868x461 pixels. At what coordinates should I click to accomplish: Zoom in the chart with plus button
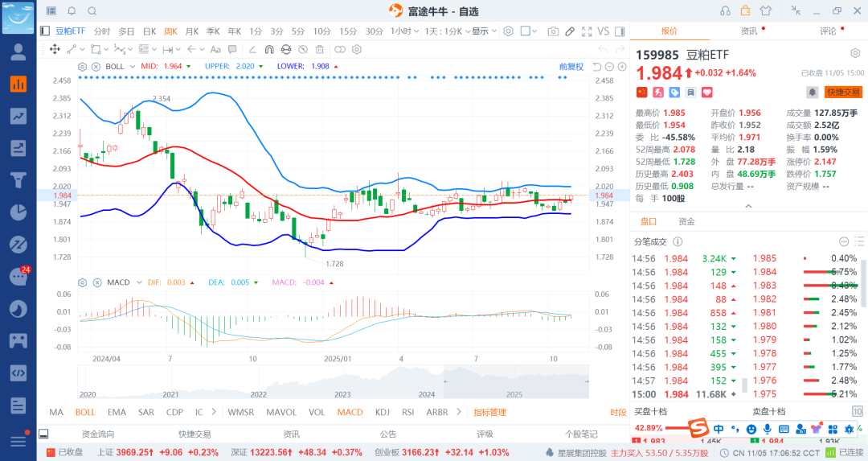coord(622,67)
